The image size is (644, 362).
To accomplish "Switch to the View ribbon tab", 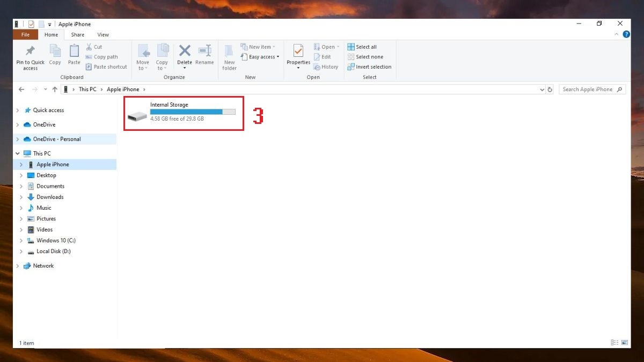I will click(103, 35).
